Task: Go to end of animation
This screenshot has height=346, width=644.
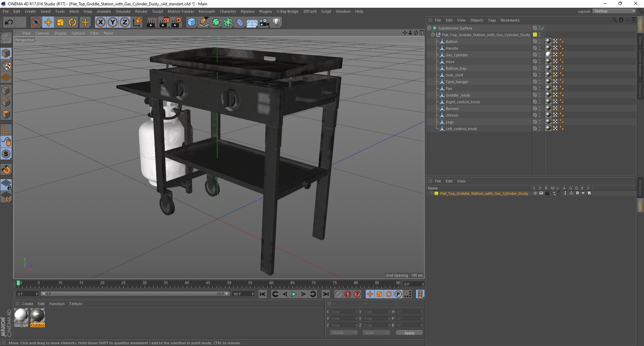Action: coord(325,294)
